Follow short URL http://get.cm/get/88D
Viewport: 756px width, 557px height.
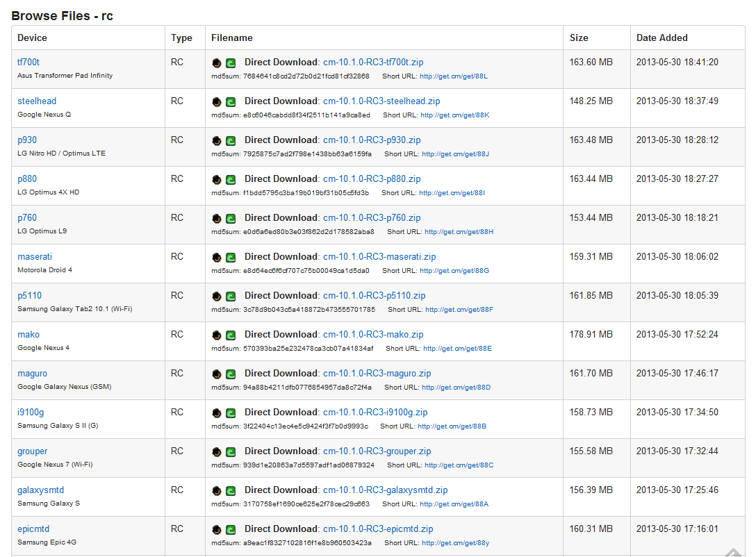click(x=456, y=388)
